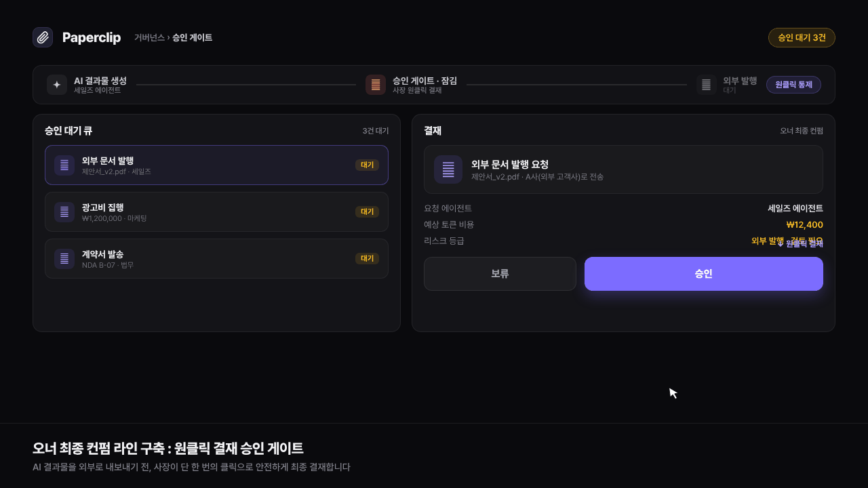Click the sparkle icon for AI 결과물 생성
The width and height of the screenshot is (868, 488).
tap(57, 85)
